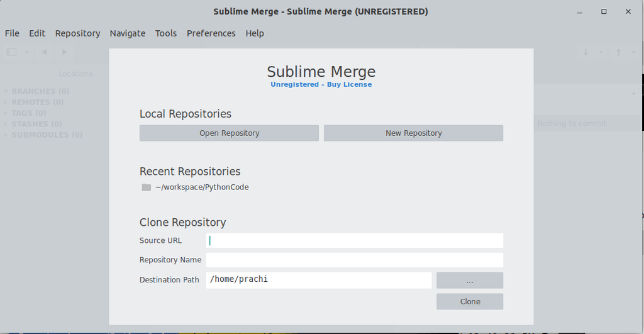The width and height of the screenshot is (644, 334).
Task: Toggle the side bar panel icon
Action: (x=11, y=52)
